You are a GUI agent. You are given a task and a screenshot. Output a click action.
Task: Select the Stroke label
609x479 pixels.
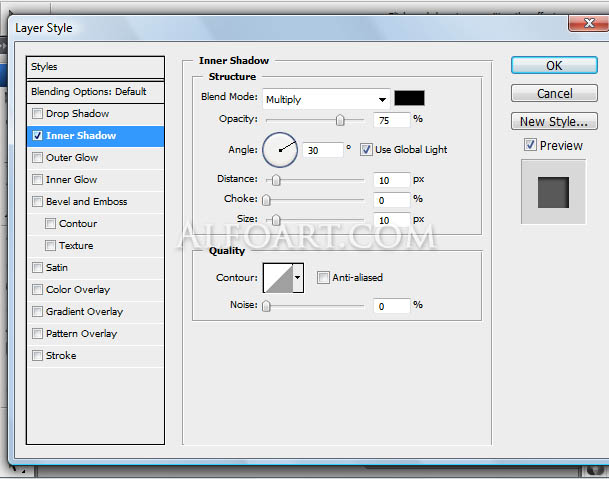pos(61,355)
